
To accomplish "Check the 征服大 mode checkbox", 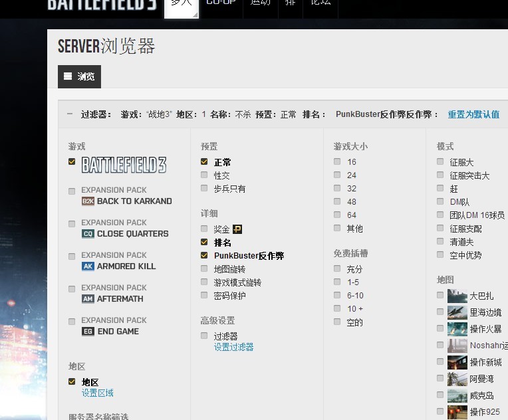I will [440, 161].
